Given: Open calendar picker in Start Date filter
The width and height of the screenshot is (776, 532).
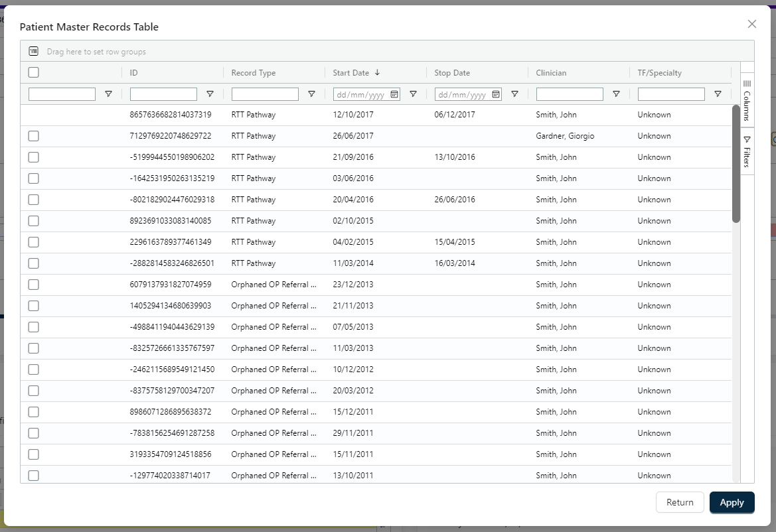Looking at the screenshot, I should point(394,94).
